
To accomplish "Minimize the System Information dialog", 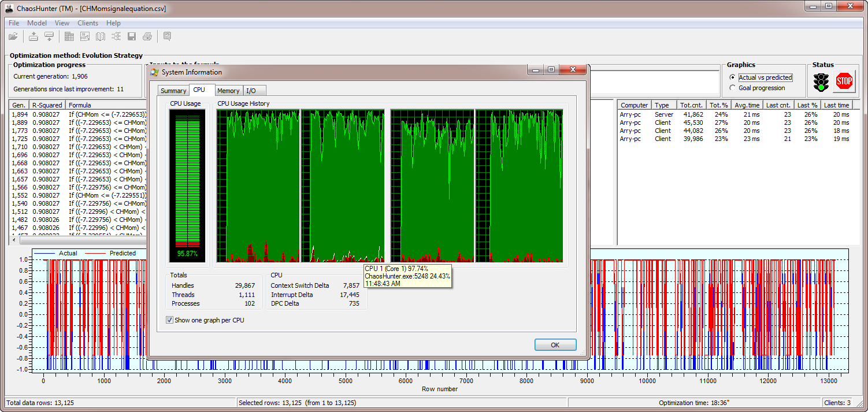I will tap(536, 70).
